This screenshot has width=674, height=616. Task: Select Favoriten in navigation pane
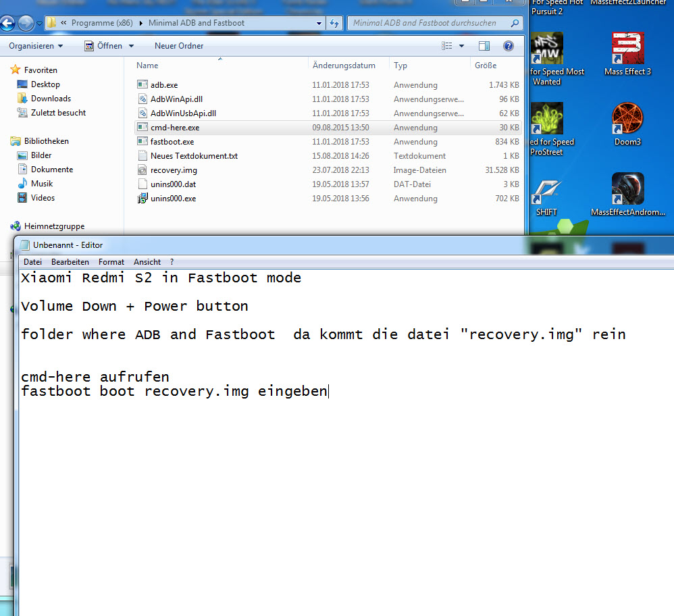(x=41, y=70)
